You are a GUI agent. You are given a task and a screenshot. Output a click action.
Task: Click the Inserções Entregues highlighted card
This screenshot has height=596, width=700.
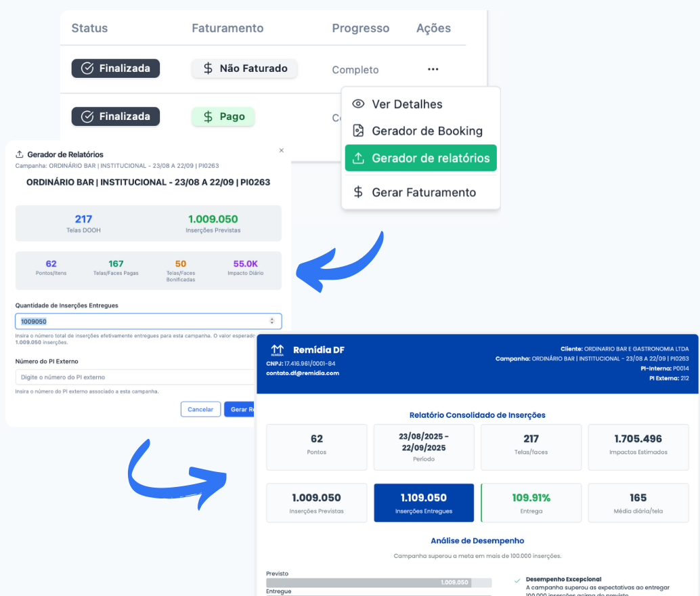point(424,503)
